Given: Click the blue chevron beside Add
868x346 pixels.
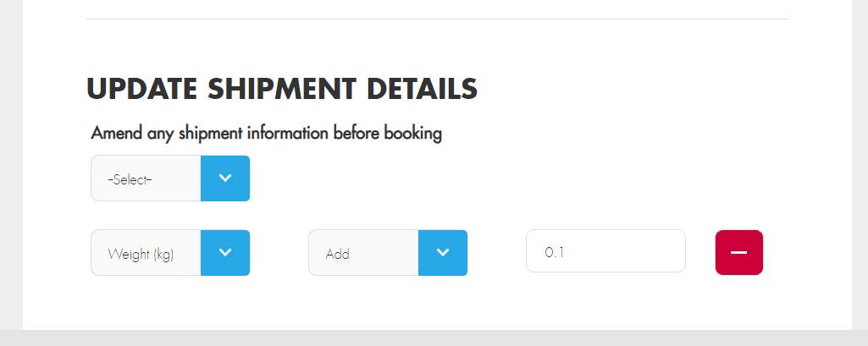Looking at the screenshot, I should click(443, 253).
